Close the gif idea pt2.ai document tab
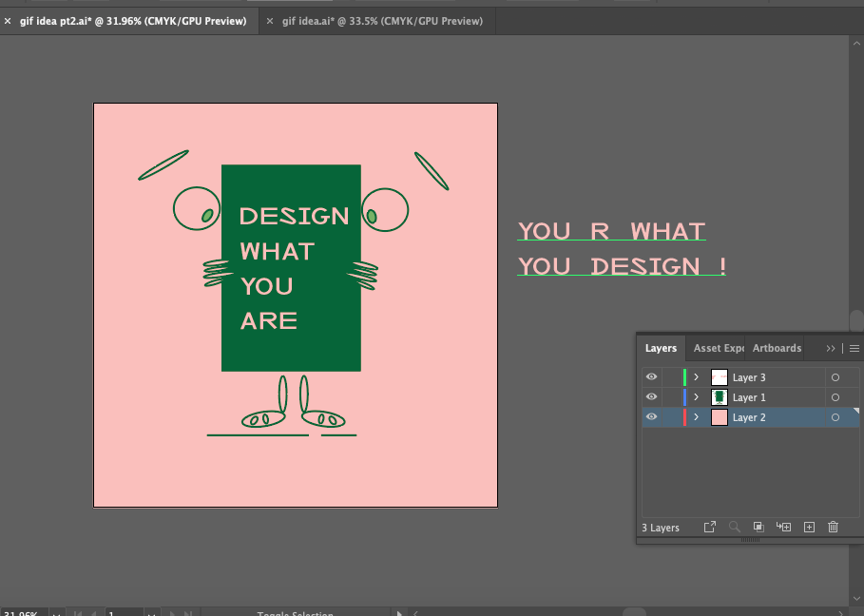 click(8, 21)
